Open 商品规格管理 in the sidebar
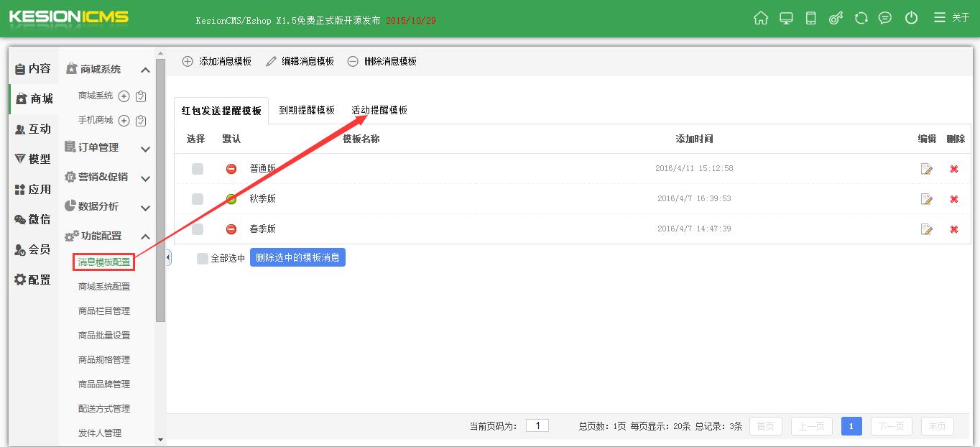This screenshot has height=447, width=980. 104,360
